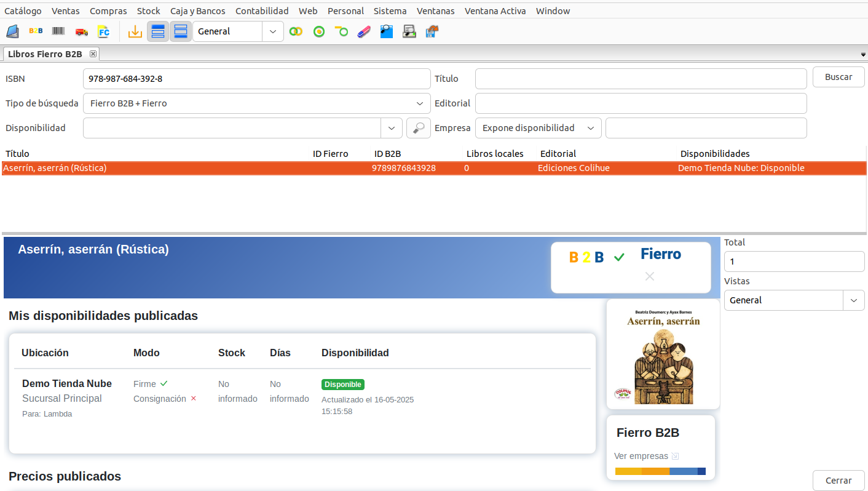868x491 pixels.
Task: Click the 9789876843928 ID B2B cell
Action: point(404,168)
